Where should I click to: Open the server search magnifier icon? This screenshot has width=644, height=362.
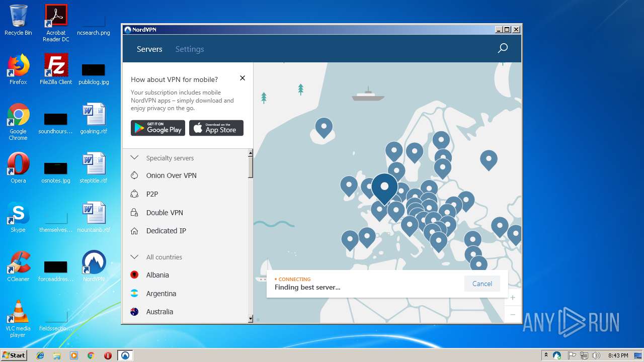[x=502, y=49]
